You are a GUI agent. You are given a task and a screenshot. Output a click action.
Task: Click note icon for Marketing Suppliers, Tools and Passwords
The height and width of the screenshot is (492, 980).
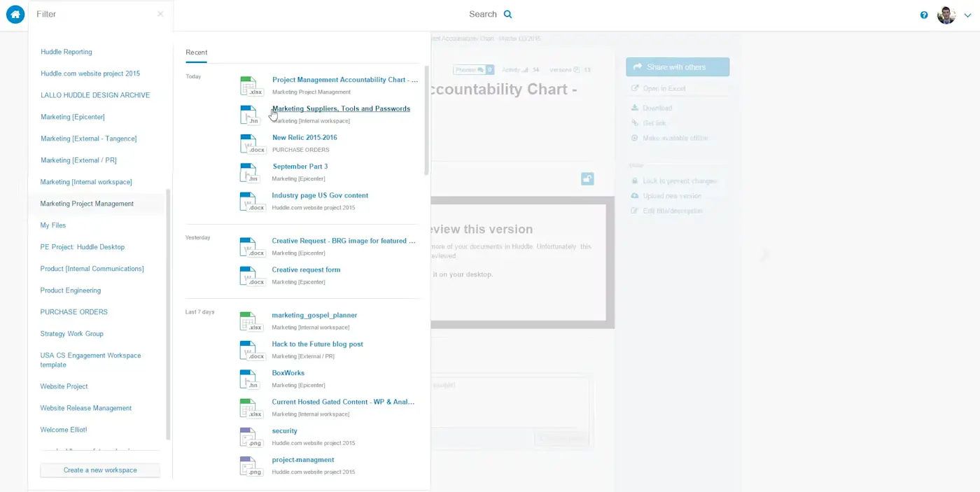tap(251, 115)
